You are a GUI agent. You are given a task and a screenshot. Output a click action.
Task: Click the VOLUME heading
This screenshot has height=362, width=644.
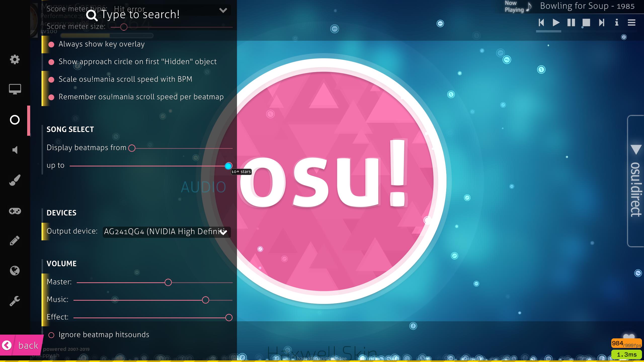[62, 264]
